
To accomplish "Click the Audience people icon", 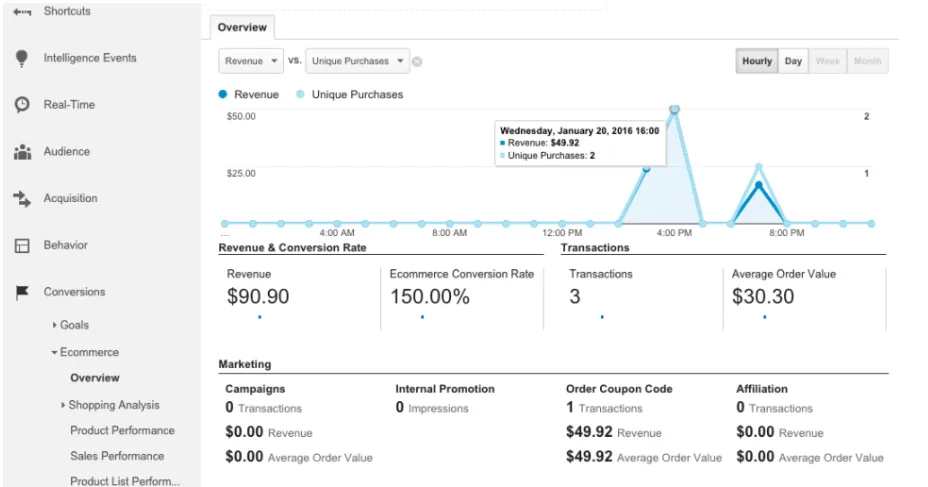I will (x=22, y=151).
